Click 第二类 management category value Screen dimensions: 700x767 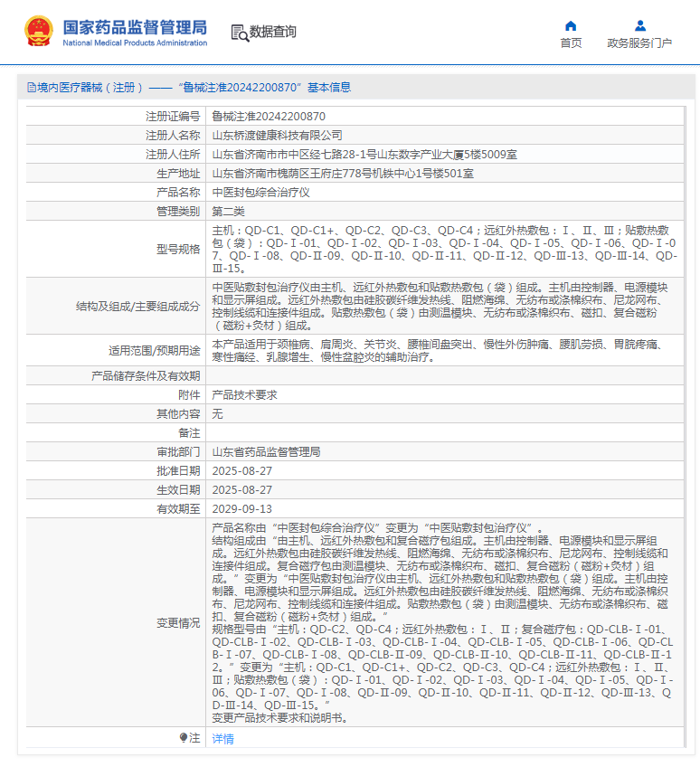[228, 212]
